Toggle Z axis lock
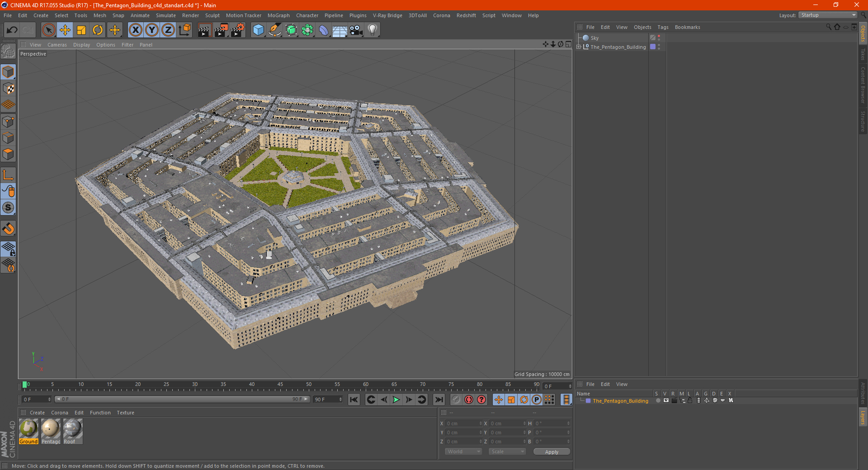 (168, 30)
